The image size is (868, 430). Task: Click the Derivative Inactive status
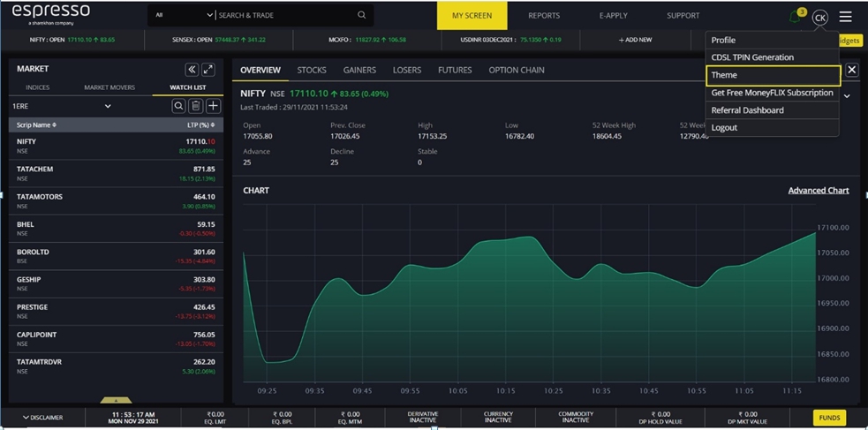[422, 418]
